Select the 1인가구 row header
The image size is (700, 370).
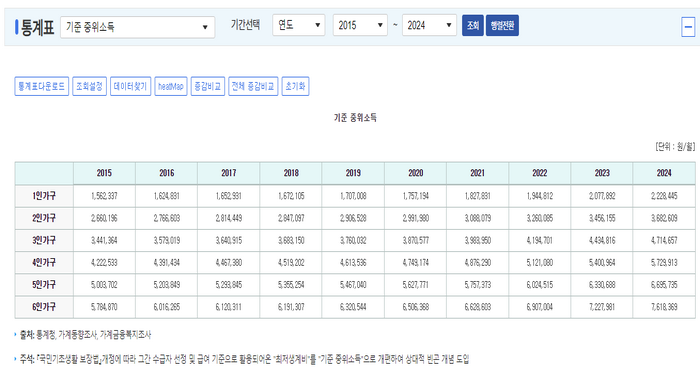pos(44,196)
